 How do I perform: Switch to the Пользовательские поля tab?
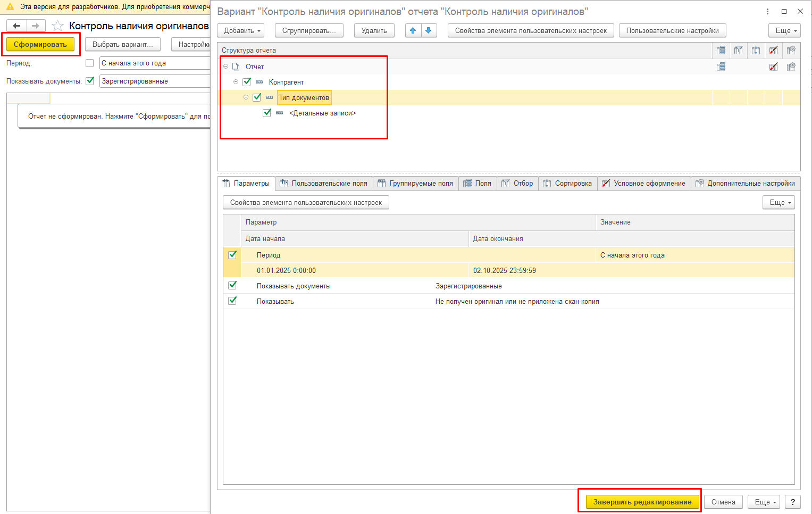(x=324, y=183)
